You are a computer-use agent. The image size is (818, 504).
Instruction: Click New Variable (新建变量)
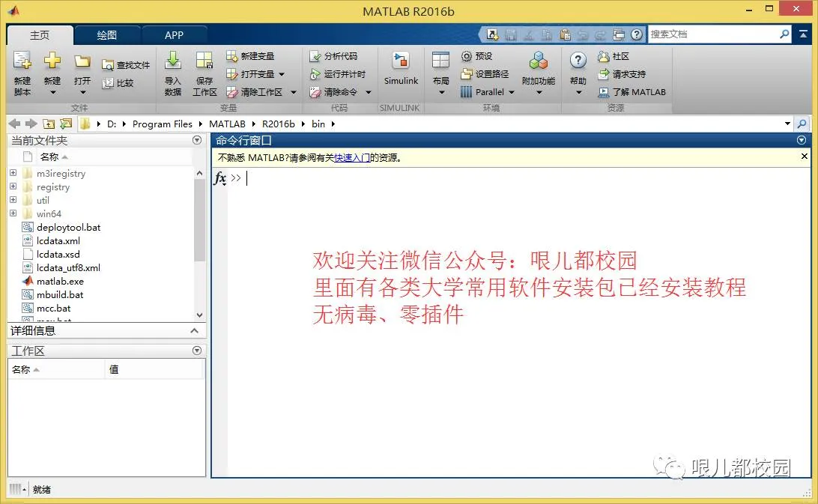pyautogui.click(x=250, y=56)
